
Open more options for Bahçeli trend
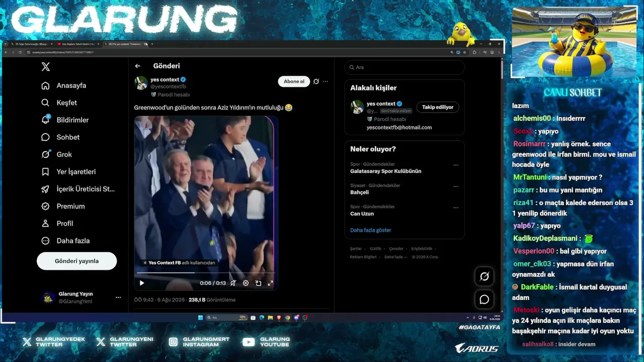[456, 186]
